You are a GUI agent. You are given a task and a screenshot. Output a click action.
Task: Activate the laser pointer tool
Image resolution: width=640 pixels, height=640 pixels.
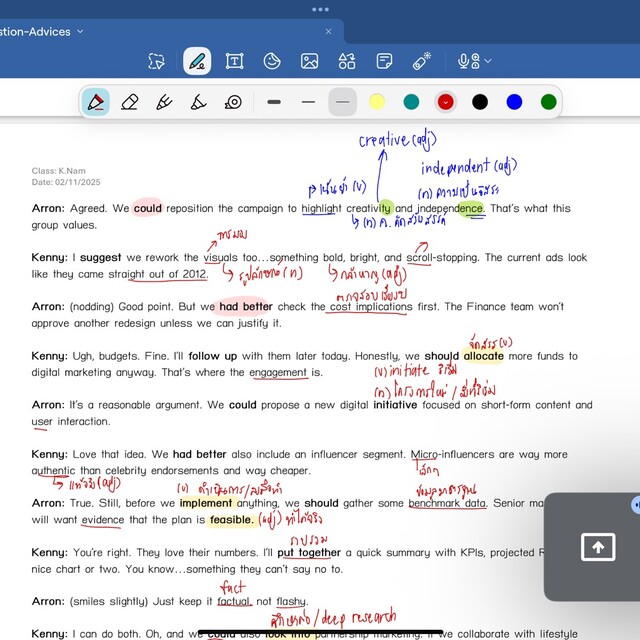tap(421, 61)
